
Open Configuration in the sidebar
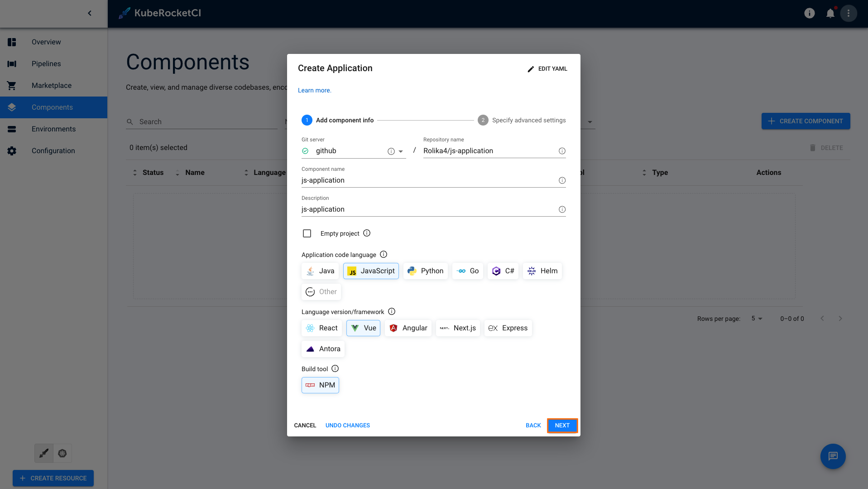click(53, 151)
